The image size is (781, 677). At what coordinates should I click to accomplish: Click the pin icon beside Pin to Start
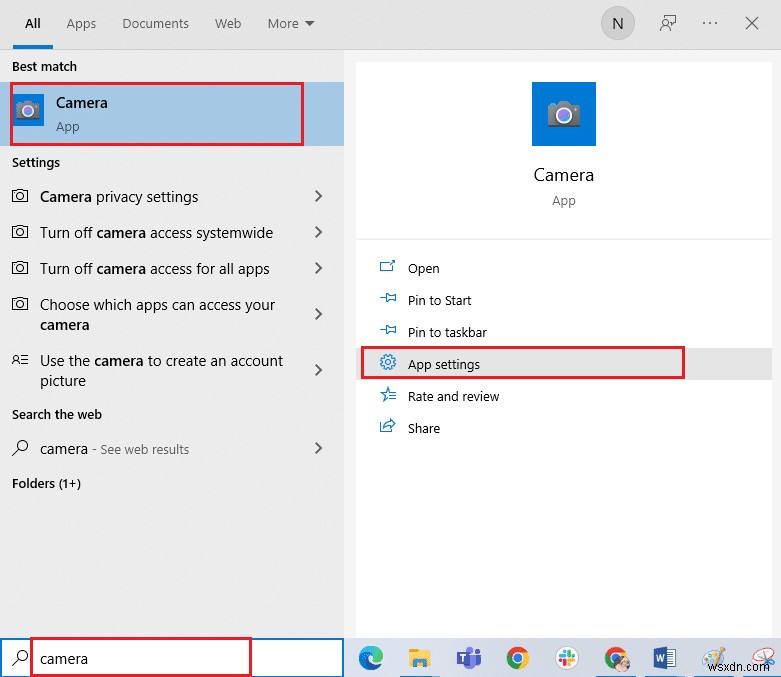(388, 298)
